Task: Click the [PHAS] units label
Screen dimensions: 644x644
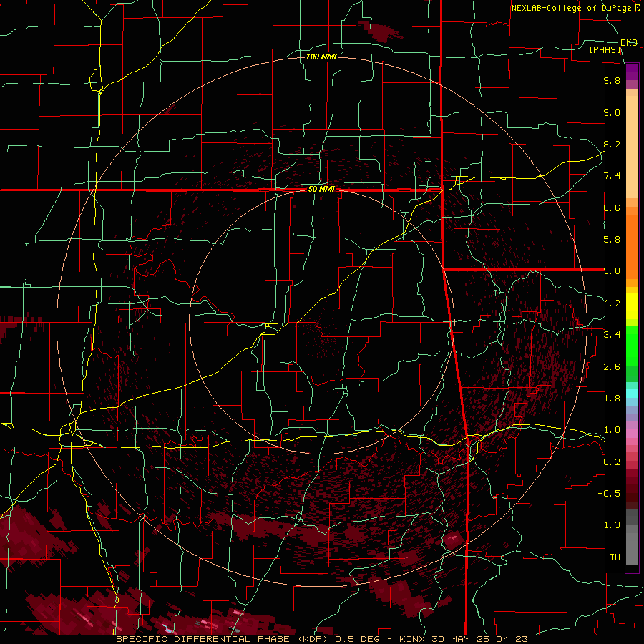Action: point(605,50)
